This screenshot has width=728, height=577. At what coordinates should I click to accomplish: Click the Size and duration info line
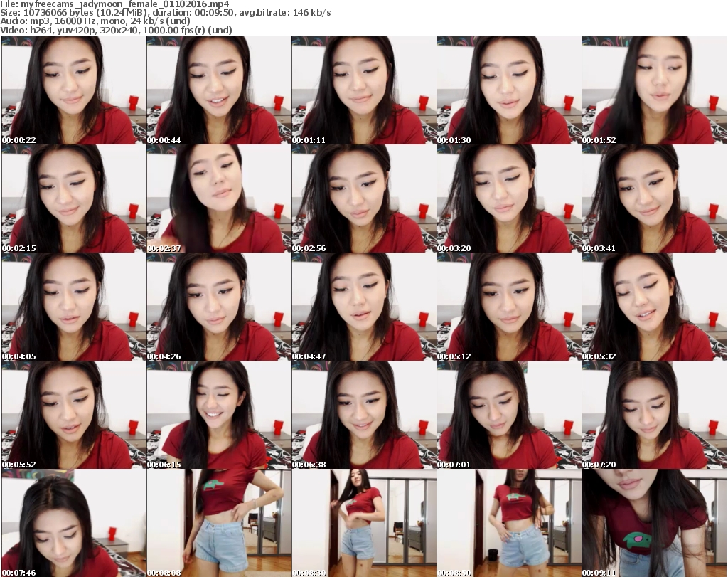point(166,13)
